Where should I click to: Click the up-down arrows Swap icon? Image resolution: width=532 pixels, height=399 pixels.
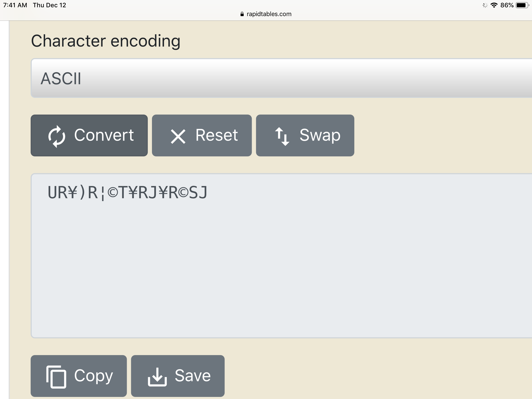[x=282, y=136]
